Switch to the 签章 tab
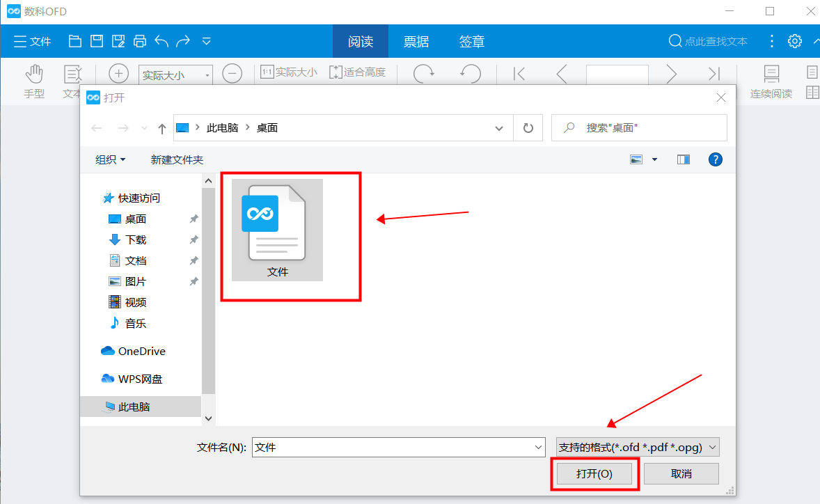Viewport: 820px width, 504px height. 472,42
